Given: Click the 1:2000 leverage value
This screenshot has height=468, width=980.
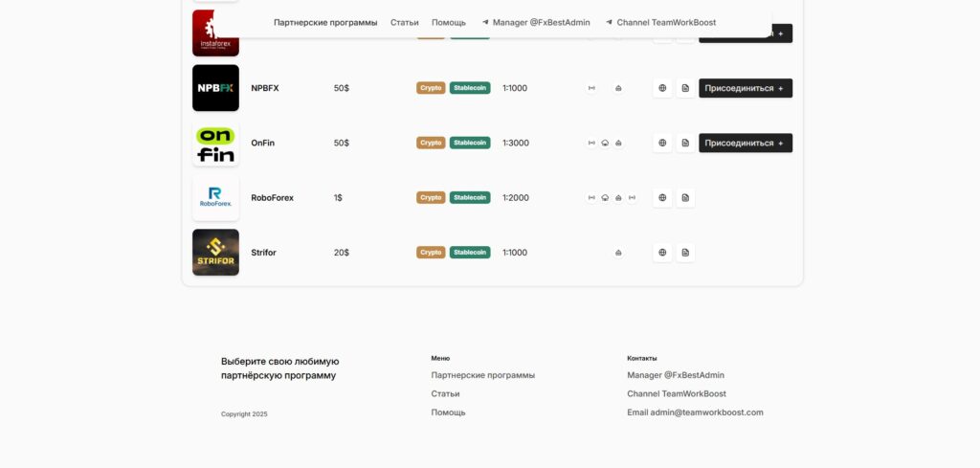Looking at the screenshot, I should tap(516, 198).
